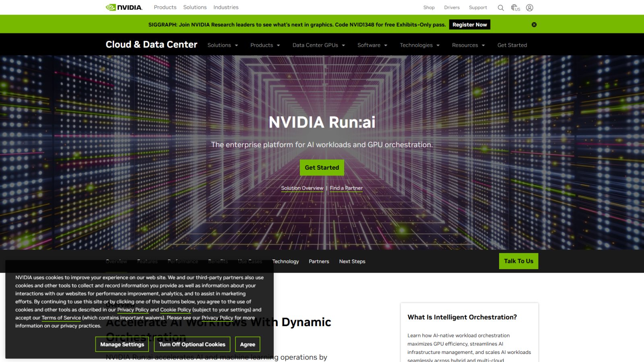Open the region language globe icon
Image resolution: width=644 pixels, height=362 pixels.
coord(515,8)
